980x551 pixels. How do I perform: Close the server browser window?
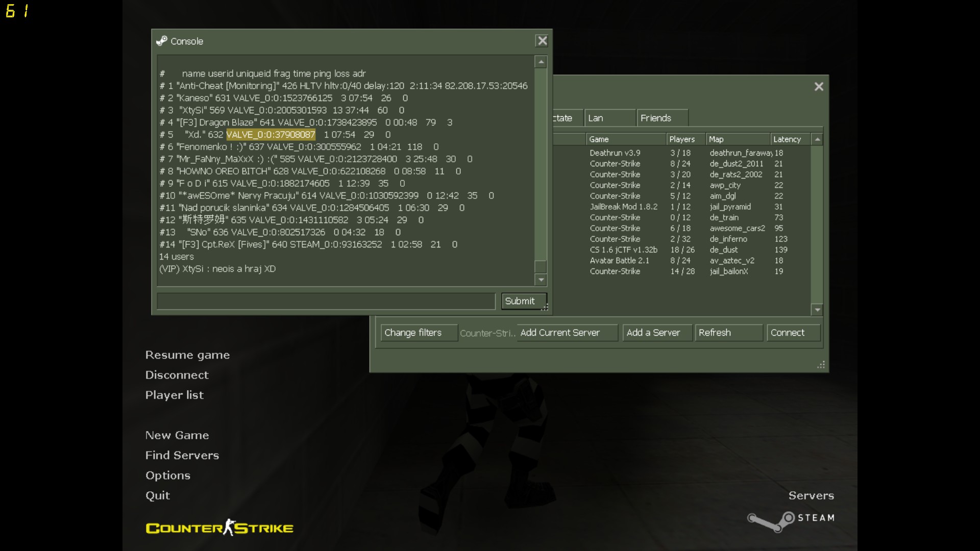pos(819,87)
